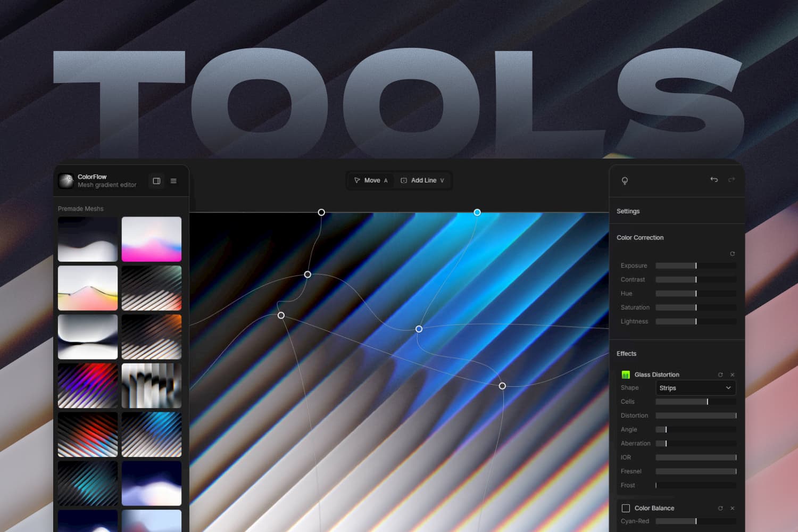Image resolution: width=798 pixels, height=532 pixels.
Task: Adjust the Frost slider
Action: (x=696, y=485)
